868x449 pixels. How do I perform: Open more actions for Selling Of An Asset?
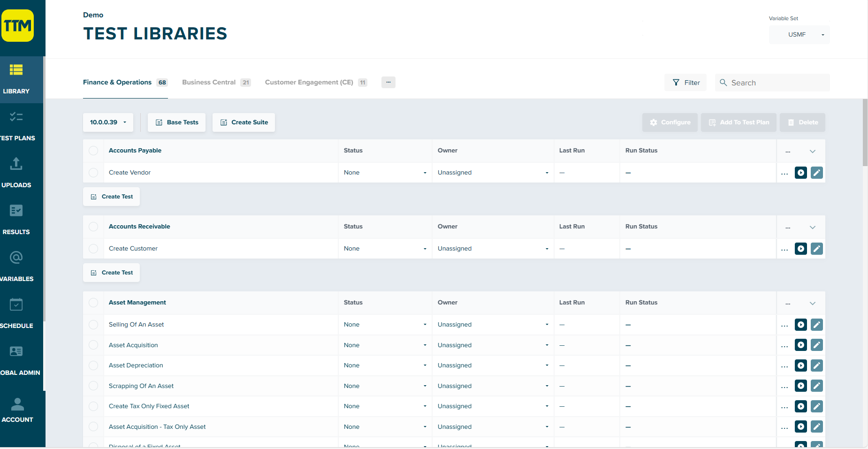(785, 324)
